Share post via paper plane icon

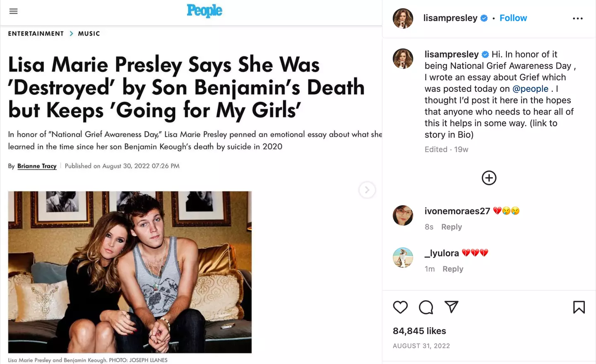click(x=451, y=307)
